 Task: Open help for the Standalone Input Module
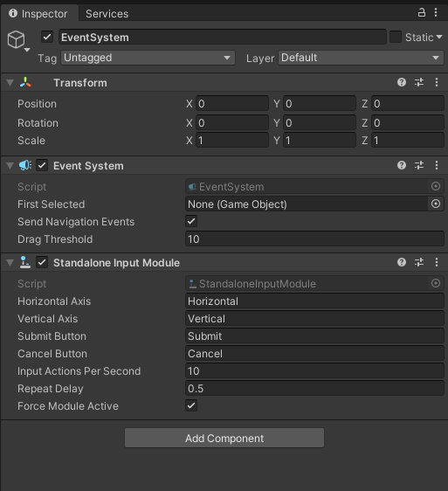point(402,262)
